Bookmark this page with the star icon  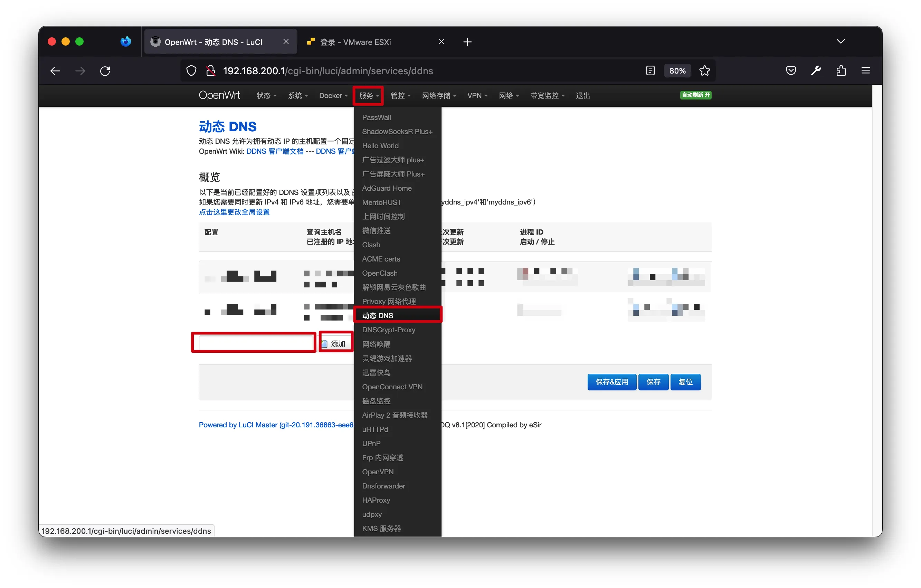click(704, 71)
